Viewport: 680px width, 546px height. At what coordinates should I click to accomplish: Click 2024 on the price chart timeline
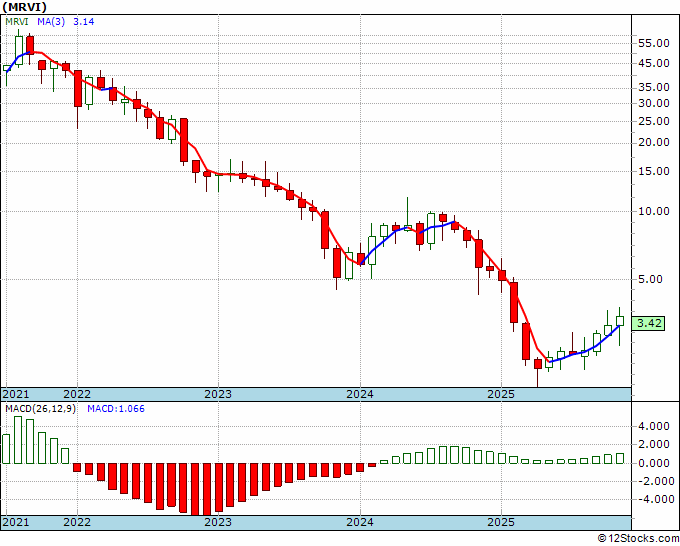click(x=360, y=394)
